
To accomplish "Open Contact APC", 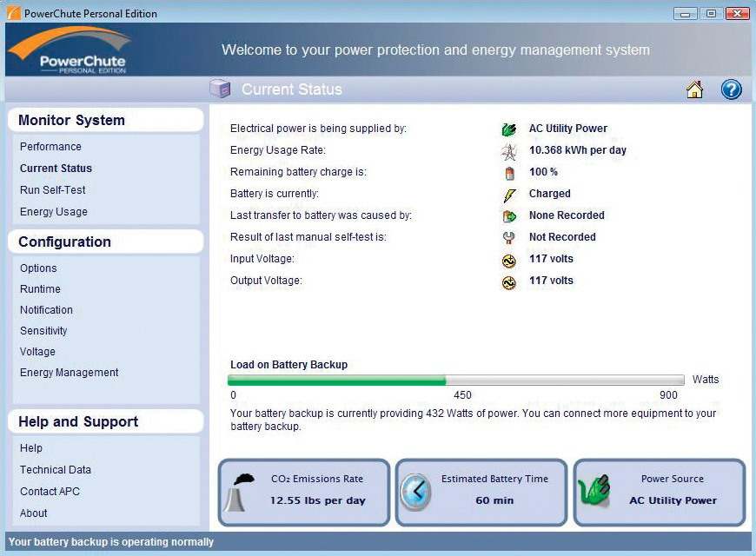I will (x=50, y=492).
